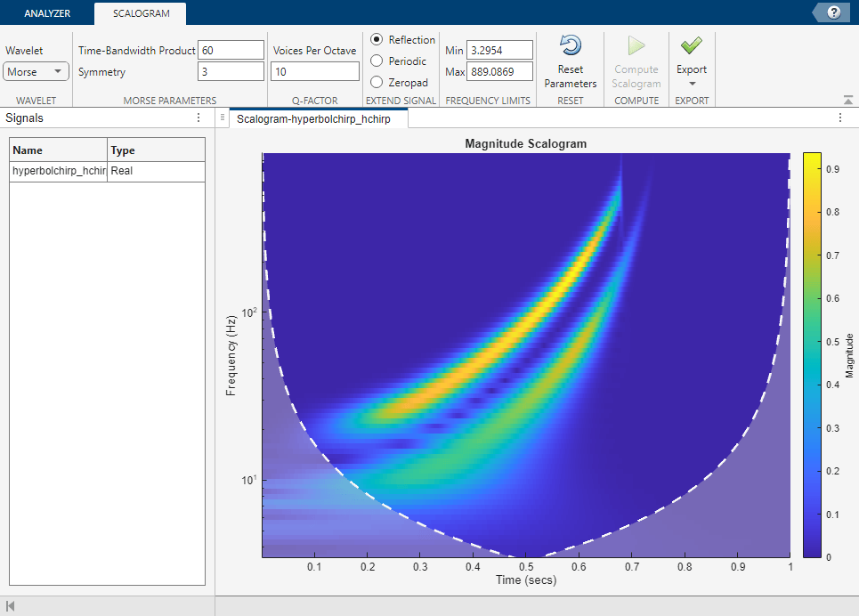The height and width of the screenshot is (616, 859).
Task: Switch to the SCALOGRAM tab
Action: click(141, 13)
